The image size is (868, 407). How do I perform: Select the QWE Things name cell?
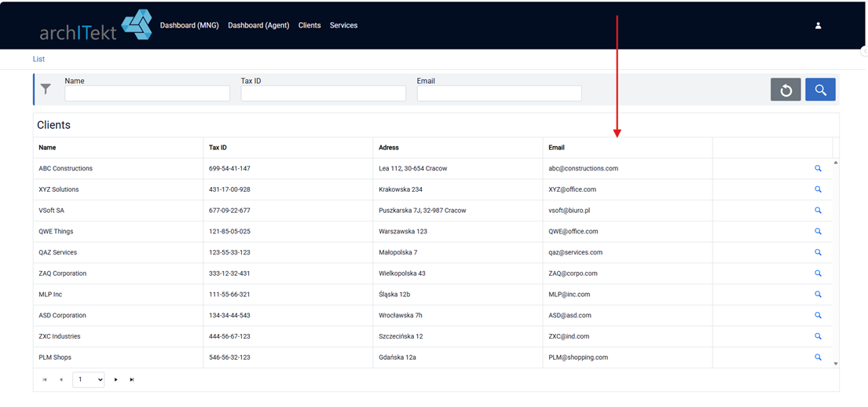click(x=118, y=232)
